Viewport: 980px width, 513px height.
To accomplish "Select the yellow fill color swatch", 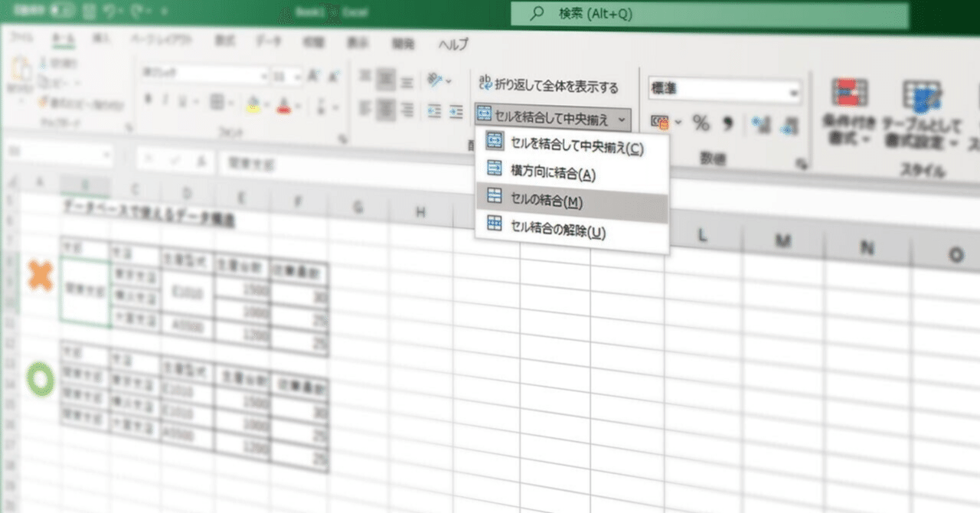I will pyautogui.click(x=252, y=108).
